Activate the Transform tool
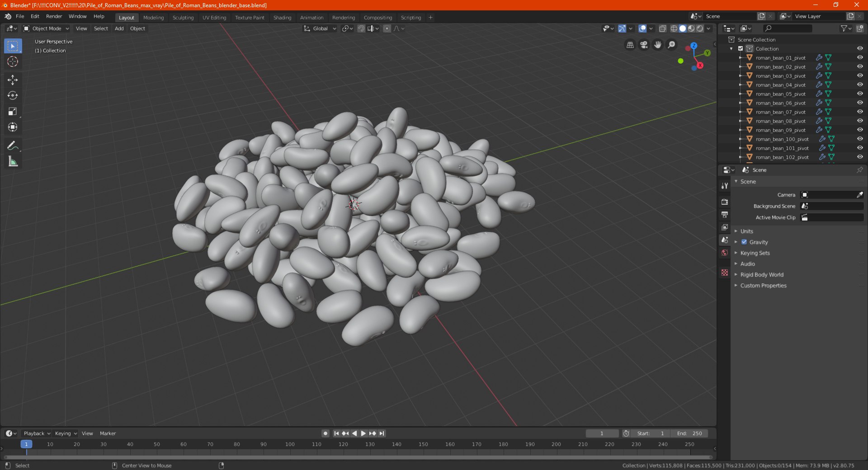The image size is (868, 470). point(13,127)
